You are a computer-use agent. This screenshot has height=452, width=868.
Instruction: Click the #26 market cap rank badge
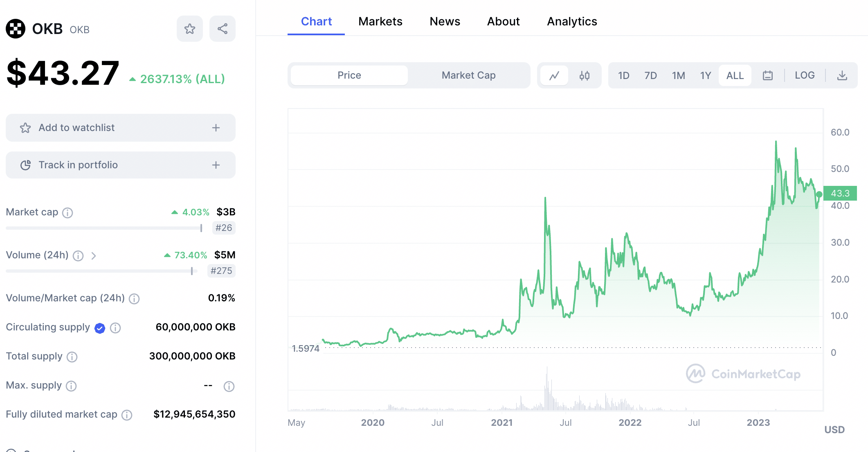point(224,228)
